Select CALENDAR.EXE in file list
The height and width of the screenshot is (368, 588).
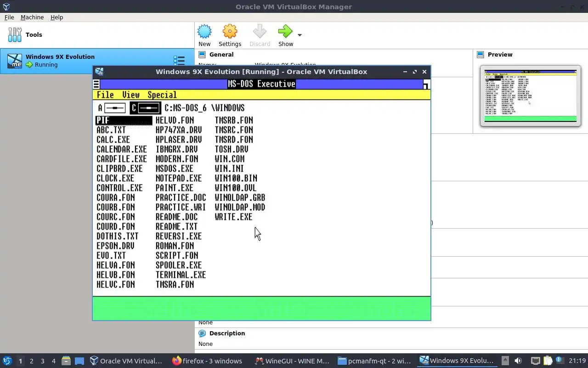tap(122, 149)
